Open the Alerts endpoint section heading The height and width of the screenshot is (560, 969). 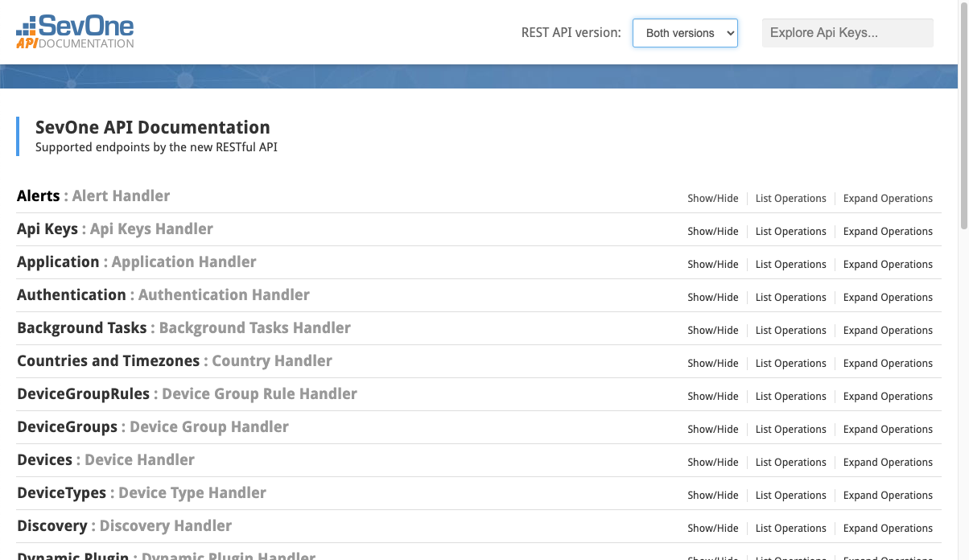coord(39,196)
